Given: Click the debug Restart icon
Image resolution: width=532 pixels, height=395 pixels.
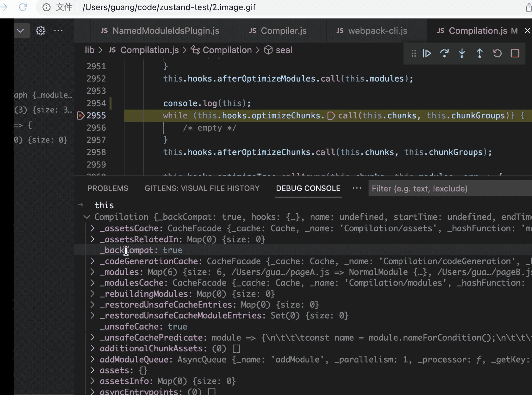Looking at the screenshot, I should [497, 54].
